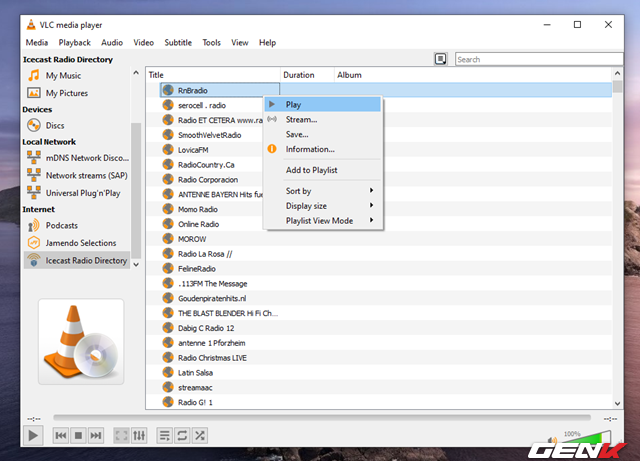This screenshot has width=640, height=461.
Task: Select serocell . radio station
Action: (x=202, y=105)
